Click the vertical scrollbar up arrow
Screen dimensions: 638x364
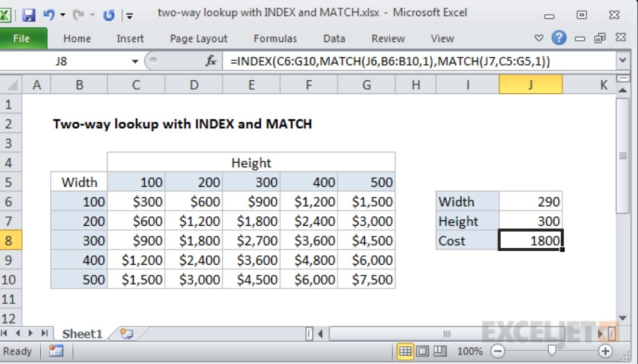click(x=623, y=90)
